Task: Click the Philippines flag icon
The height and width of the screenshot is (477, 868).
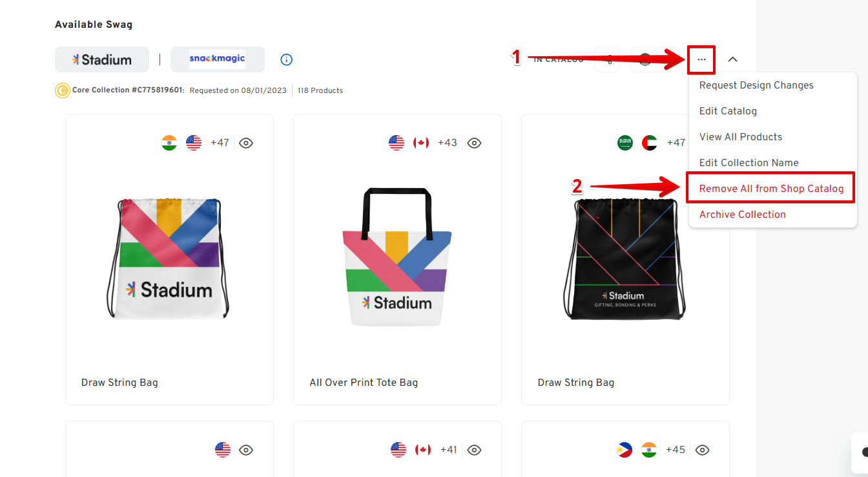Action: (x=625, y=450)
